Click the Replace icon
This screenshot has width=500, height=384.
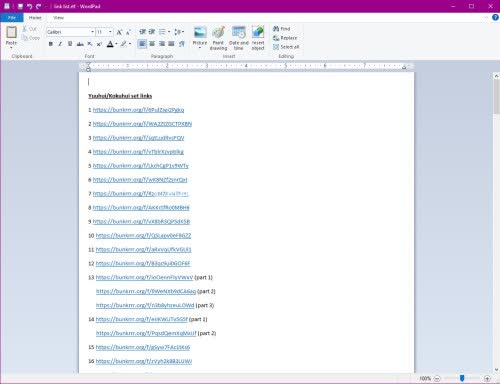click(x=276, y=38)
